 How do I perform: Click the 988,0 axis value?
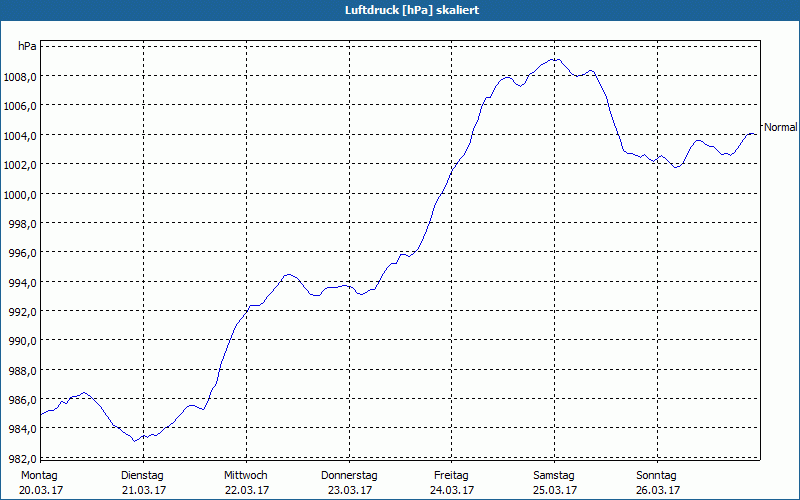(x=22, y=371)
